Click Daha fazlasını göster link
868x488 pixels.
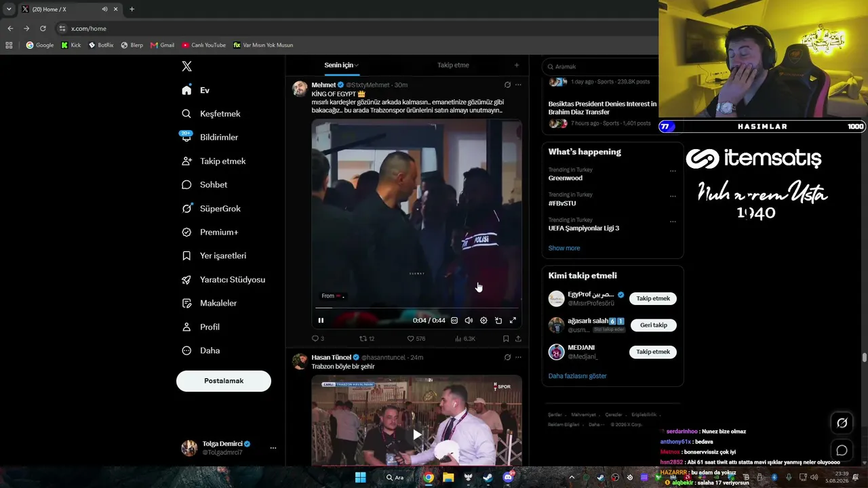[x=578, y=376]
